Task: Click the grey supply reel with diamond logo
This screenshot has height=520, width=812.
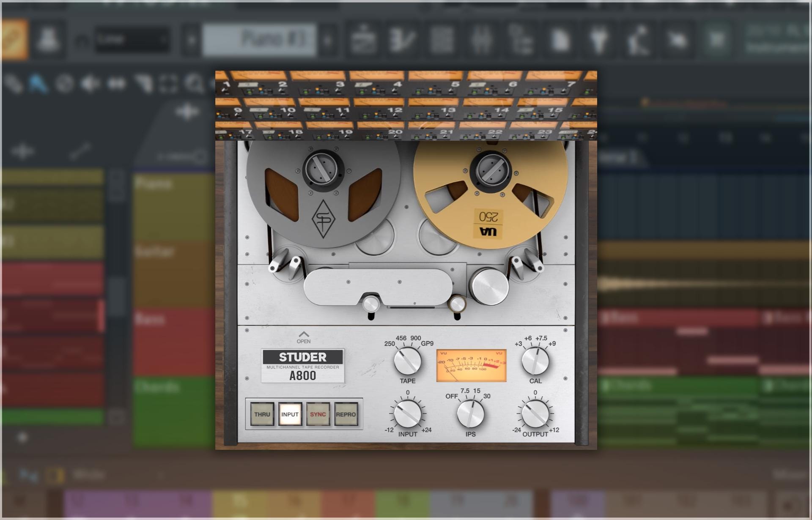Action: point(323,194)
